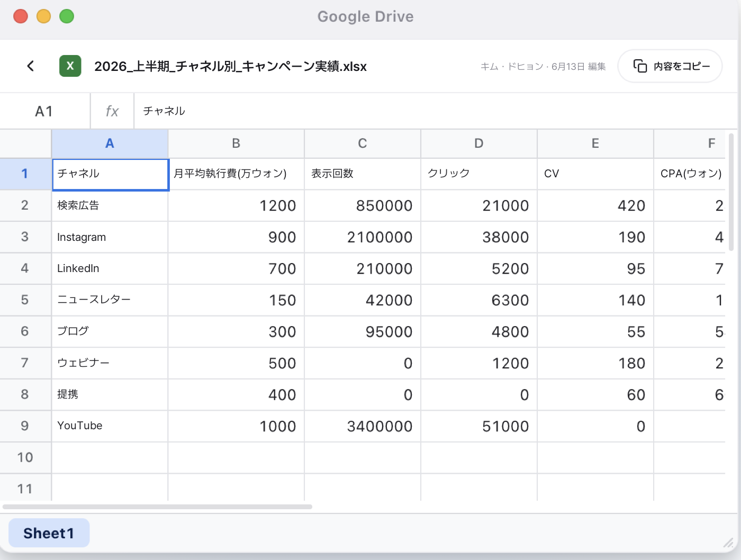This screenshot has height=560, width=741.
Task: Click the クリック header cell
Action: click(x=479, y=174)
